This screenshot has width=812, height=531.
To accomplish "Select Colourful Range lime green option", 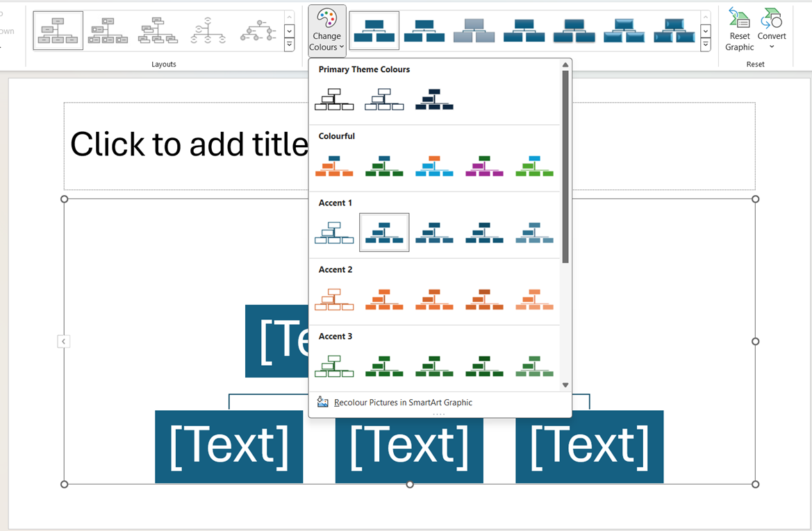I will pyautogui.click(x=534, y=166).
